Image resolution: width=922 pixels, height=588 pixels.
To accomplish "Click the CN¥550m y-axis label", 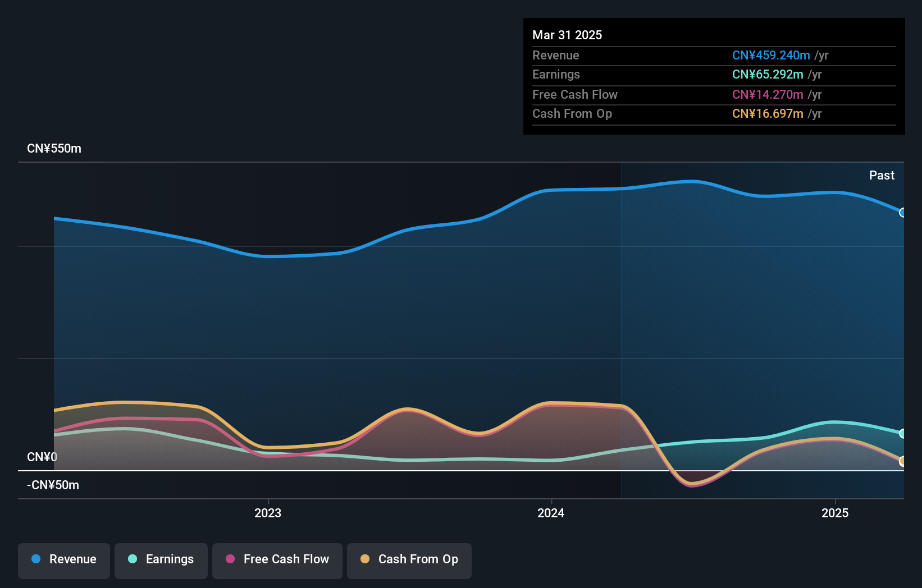I will [54, 149].
